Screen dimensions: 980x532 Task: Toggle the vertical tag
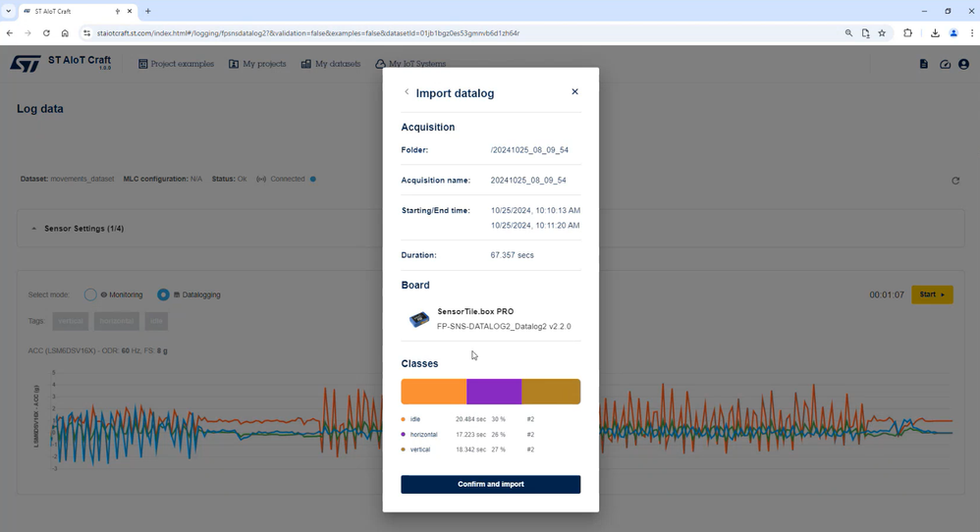[x=71, y=321]
